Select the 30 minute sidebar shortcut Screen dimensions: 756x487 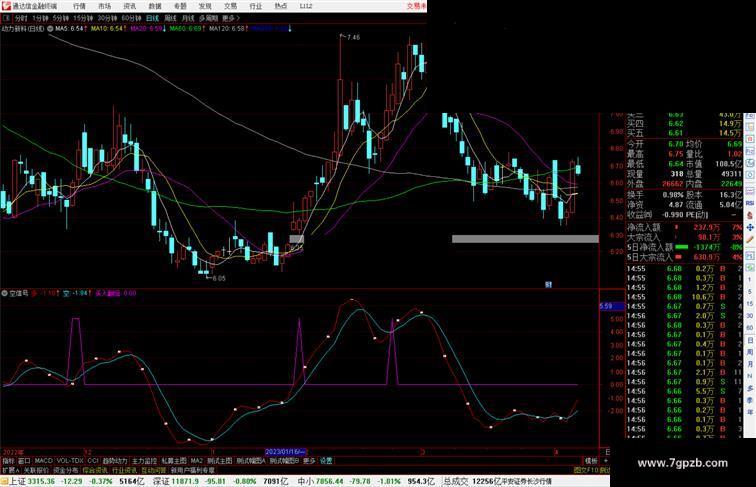pos(750,316)
